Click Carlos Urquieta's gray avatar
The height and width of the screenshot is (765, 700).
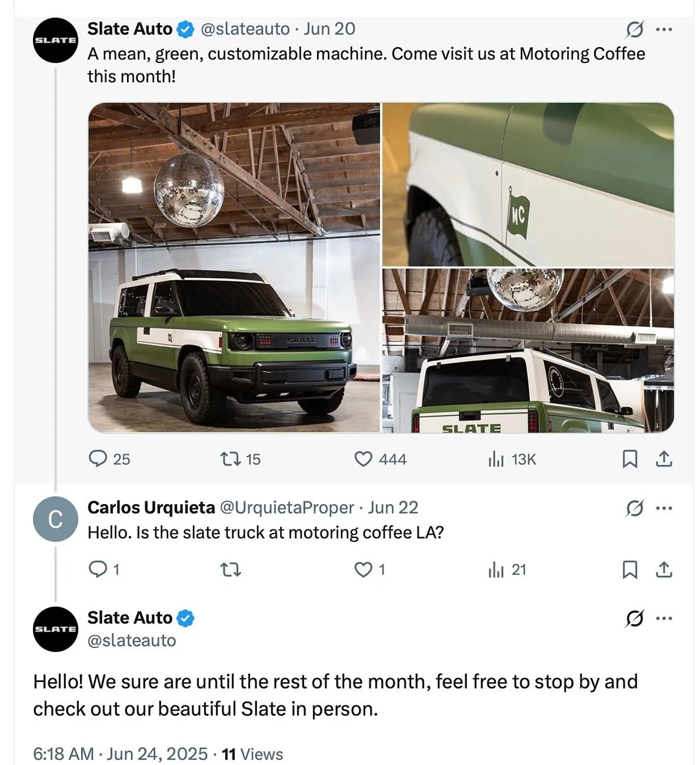click(x=55, y=519)
